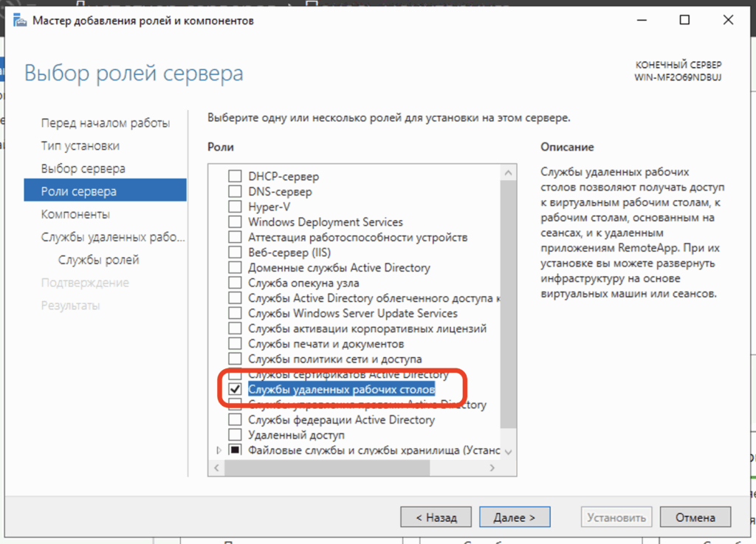Click the horizontal scrollbar thumb in roles list
Screen dimensions: 756x544
click(x=327, y=468)
